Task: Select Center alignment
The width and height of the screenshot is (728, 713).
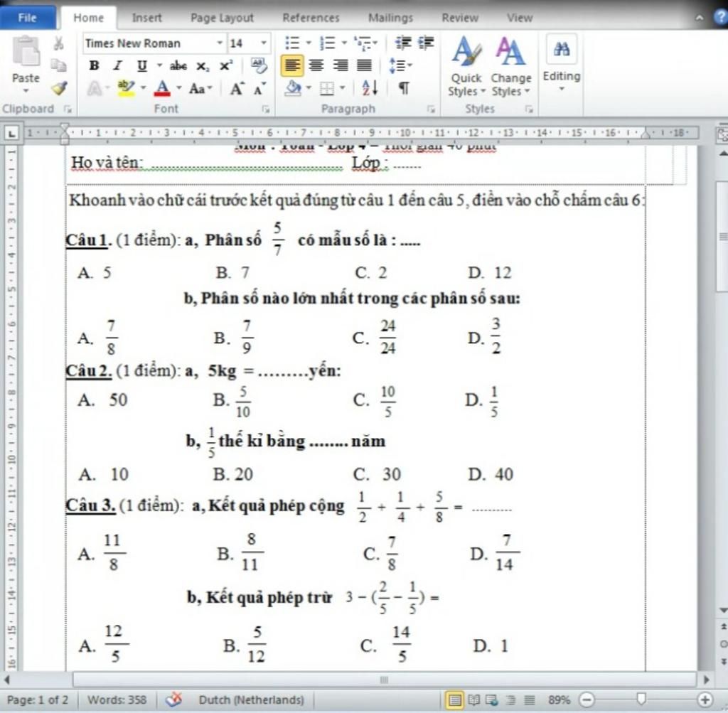Action: click(x=316, y=65)
